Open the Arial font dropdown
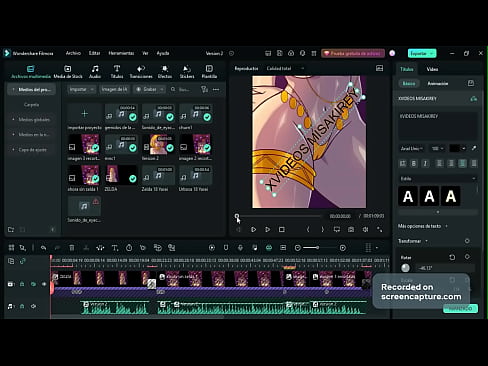This screenshot has height=366, width=488. point(412,148)
